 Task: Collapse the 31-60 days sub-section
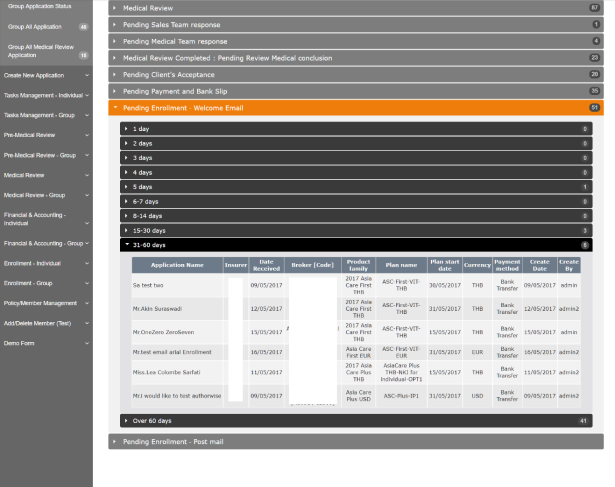[x=356, y=245]
